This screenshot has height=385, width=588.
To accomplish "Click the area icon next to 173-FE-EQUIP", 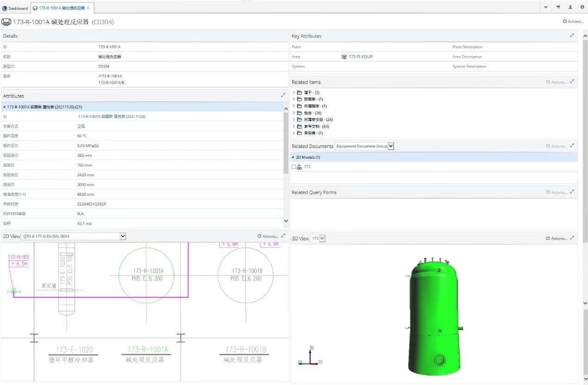I will point(344,57).
